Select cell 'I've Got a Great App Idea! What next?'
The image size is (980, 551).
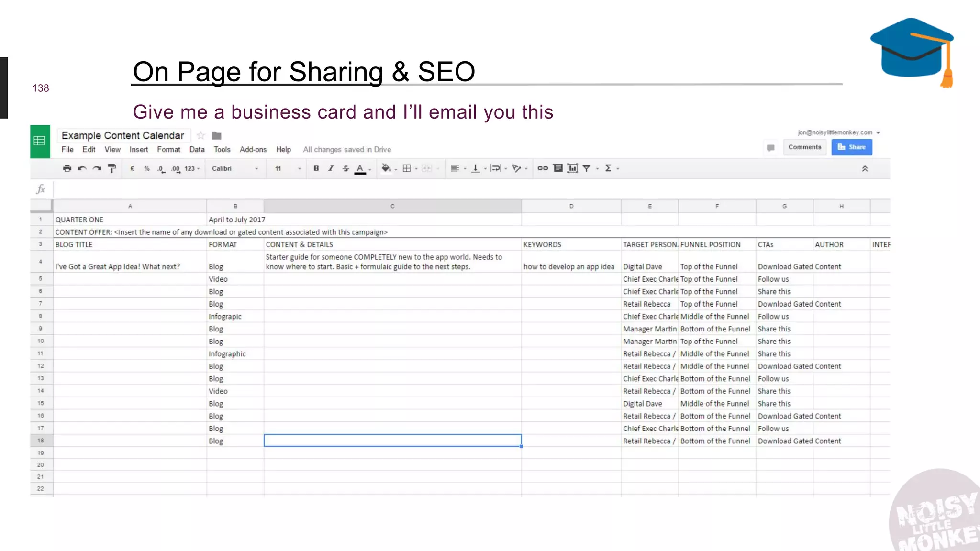click(130, 262)
